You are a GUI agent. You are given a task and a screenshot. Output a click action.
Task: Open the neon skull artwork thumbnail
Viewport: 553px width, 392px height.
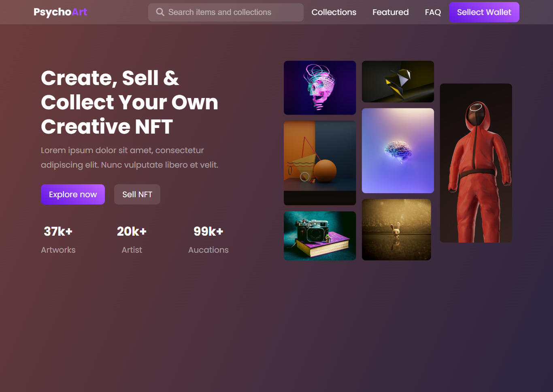320,88
